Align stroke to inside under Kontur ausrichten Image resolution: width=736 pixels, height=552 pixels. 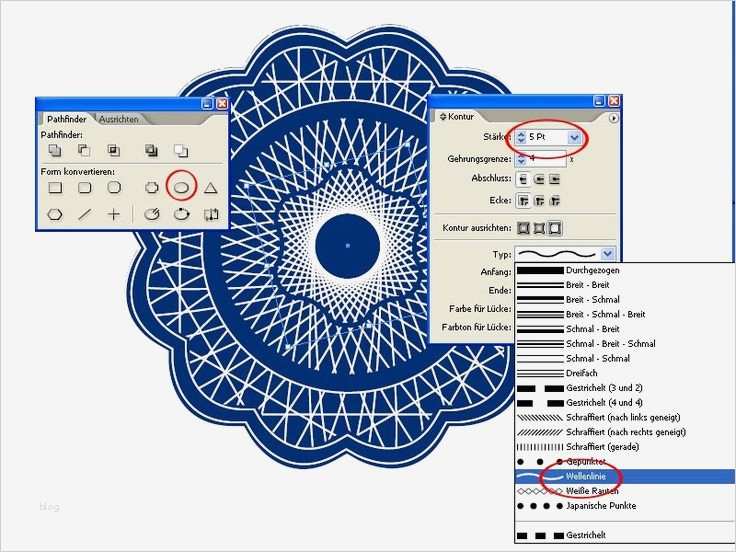[539, 228]
